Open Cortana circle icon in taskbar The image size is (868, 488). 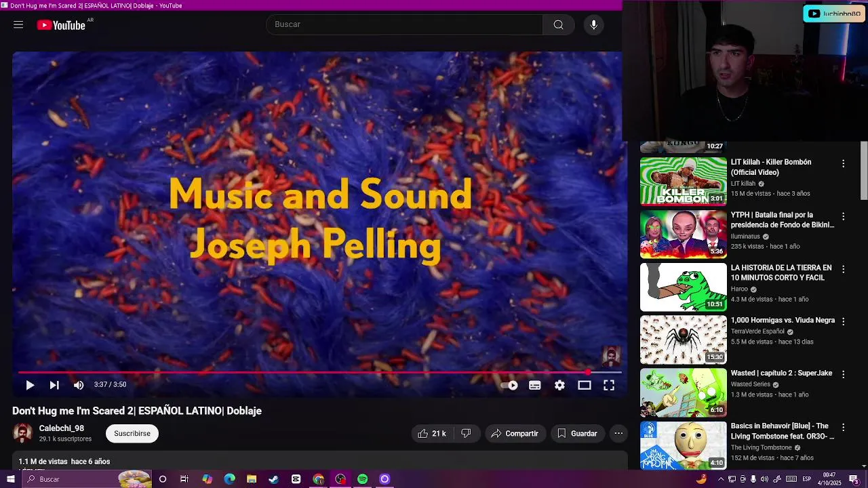(163, 479)
